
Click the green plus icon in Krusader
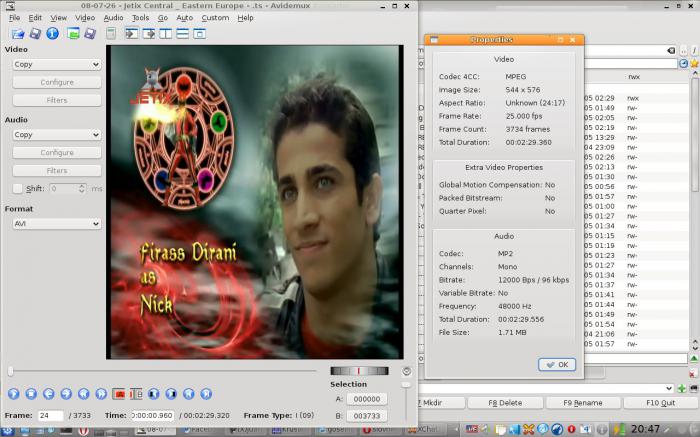click(x=682, y=388)
